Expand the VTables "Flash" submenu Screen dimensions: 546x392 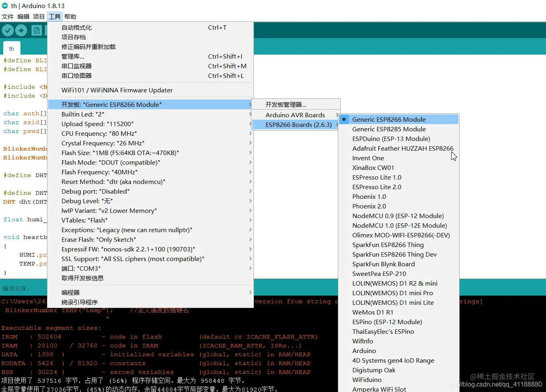(151, 220)
